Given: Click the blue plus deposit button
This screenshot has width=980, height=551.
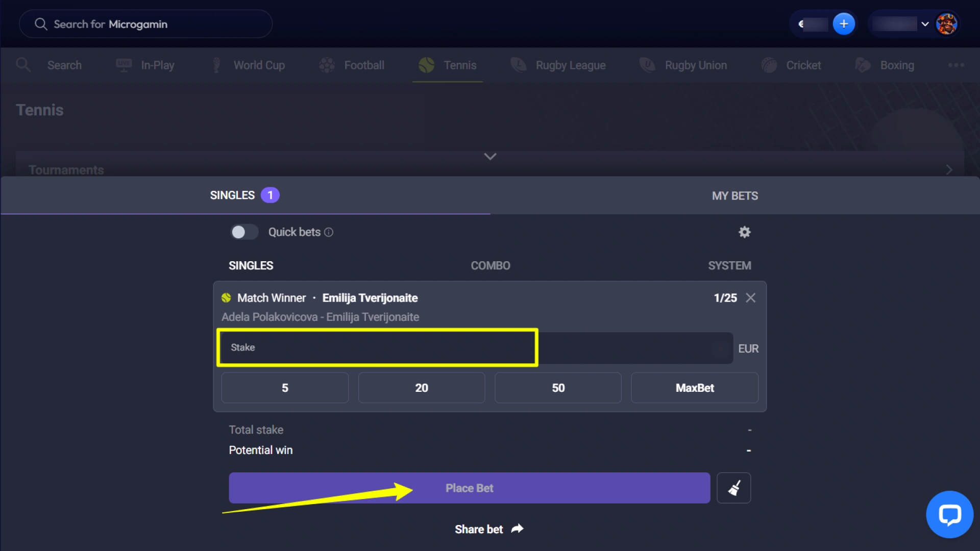Looking at the screenshot, I should 844,23.
